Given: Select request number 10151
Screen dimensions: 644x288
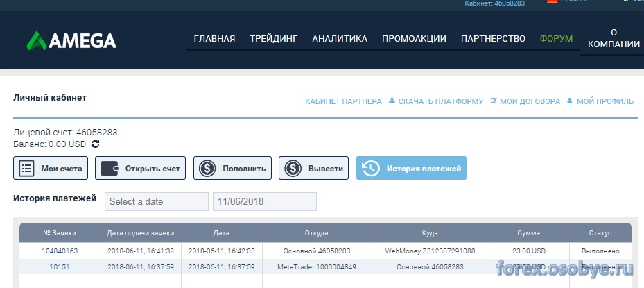Looking at the screenshot, I should [60, 266].
